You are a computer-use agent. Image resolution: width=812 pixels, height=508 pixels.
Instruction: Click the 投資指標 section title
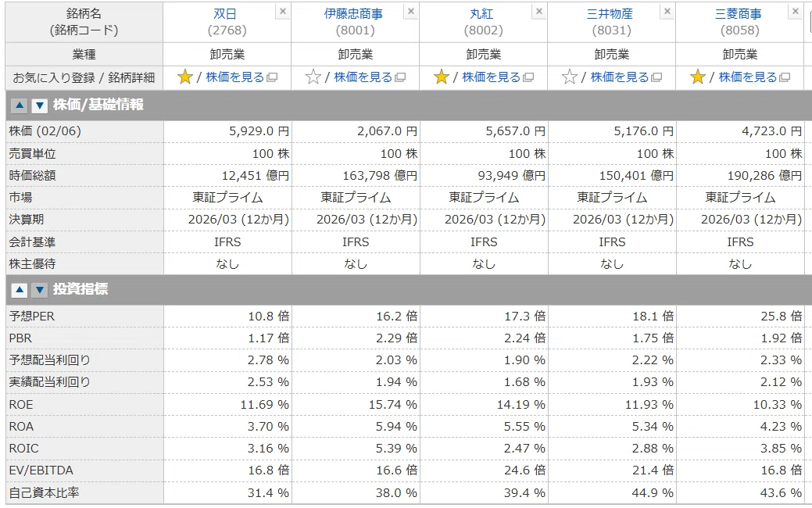pos(80,289)
